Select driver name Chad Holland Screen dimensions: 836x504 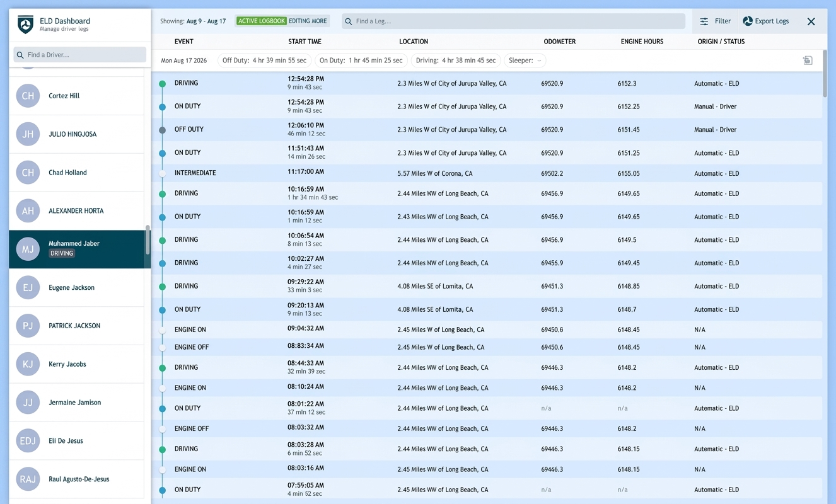pyautogui.click(x=67, y=173)
